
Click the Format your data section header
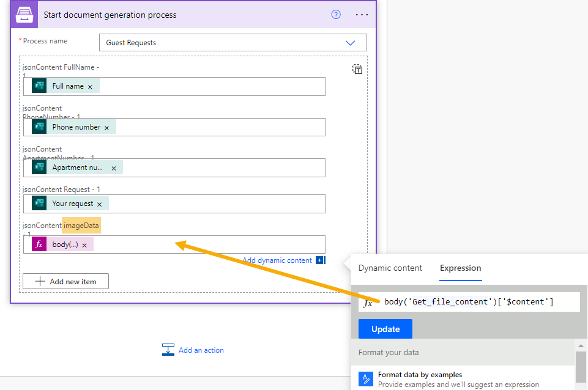coord(463,352)
